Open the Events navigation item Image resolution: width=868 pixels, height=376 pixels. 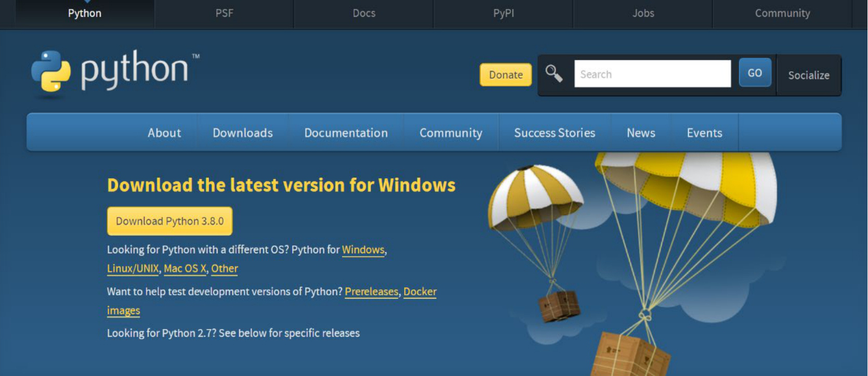(704, 133)
